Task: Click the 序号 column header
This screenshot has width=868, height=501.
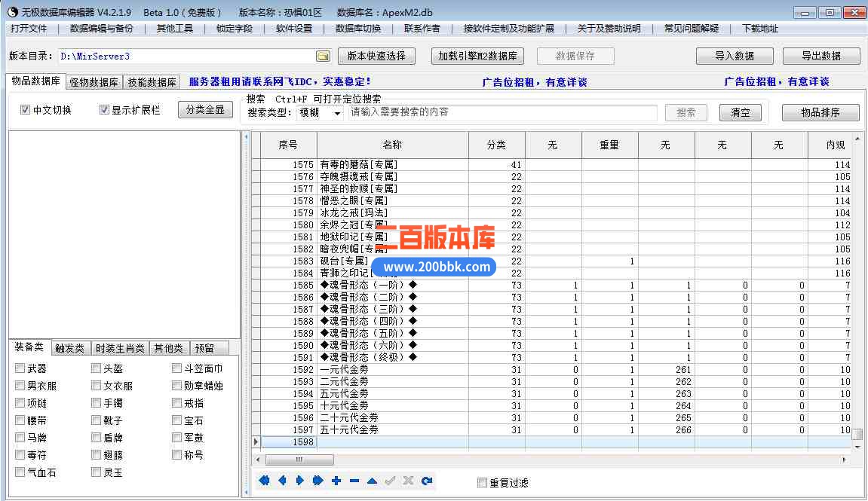Action: tap(288, 145)
